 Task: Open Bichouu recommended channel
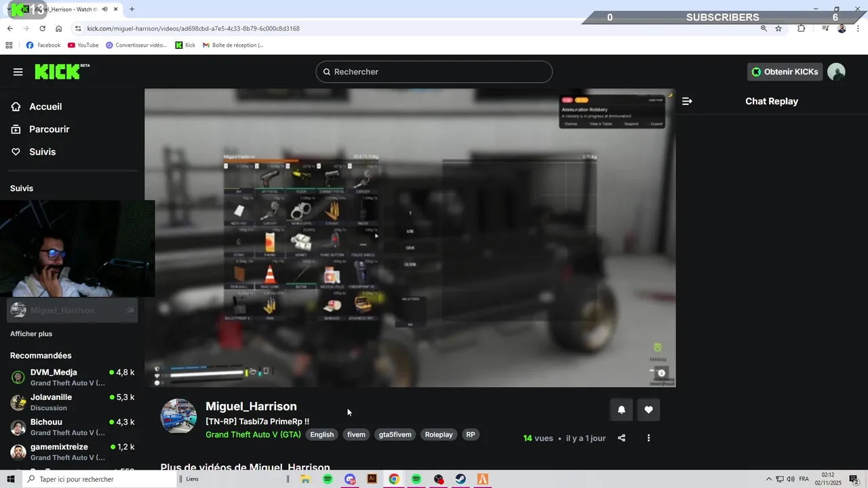click(72, 427)
